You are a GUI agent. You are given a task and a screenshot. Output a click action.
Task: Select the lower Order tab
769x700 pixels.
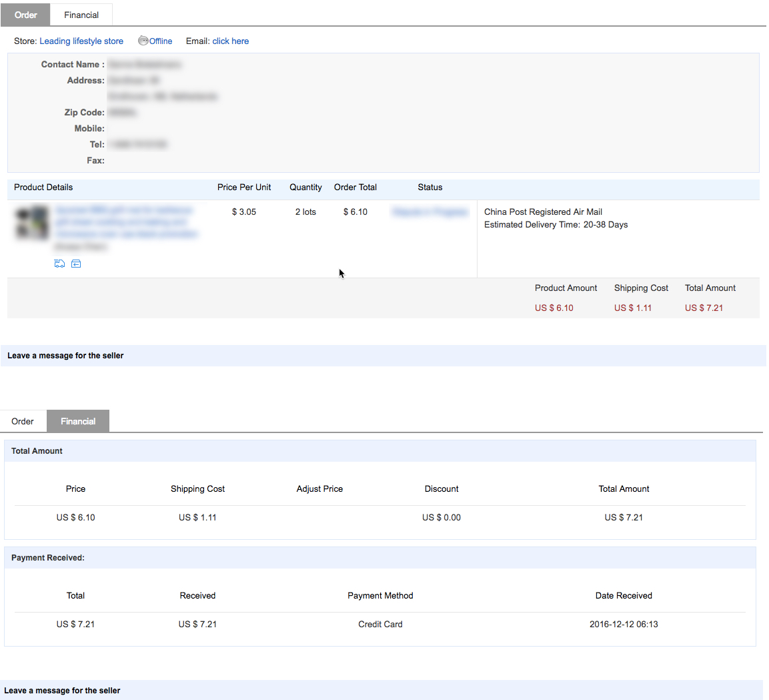click(23, 421)
